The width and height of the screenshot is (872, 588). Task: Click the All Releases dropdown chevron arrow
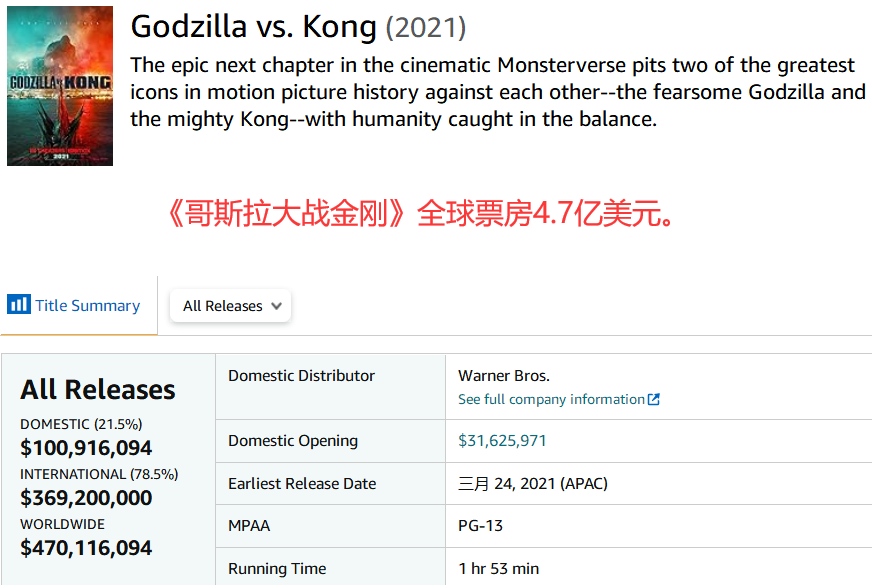pyautogui.click(x=276, y=306)
